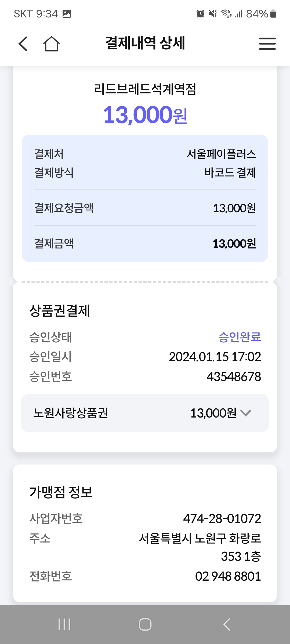This screenshot has height=644, width=290.
Task: Expand the 13,000원 voucher chevron
Action: pyautogui.click(x=246, y=413)
